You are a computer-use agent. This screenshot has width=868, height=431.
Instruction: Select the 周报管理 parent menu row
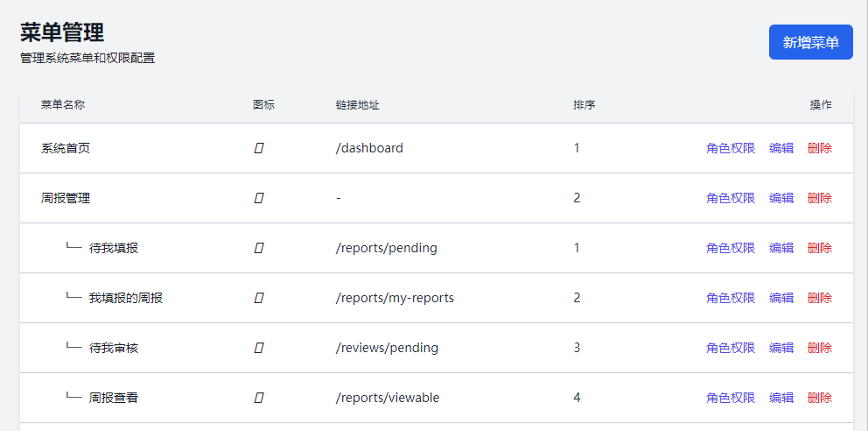click(66, 198)
